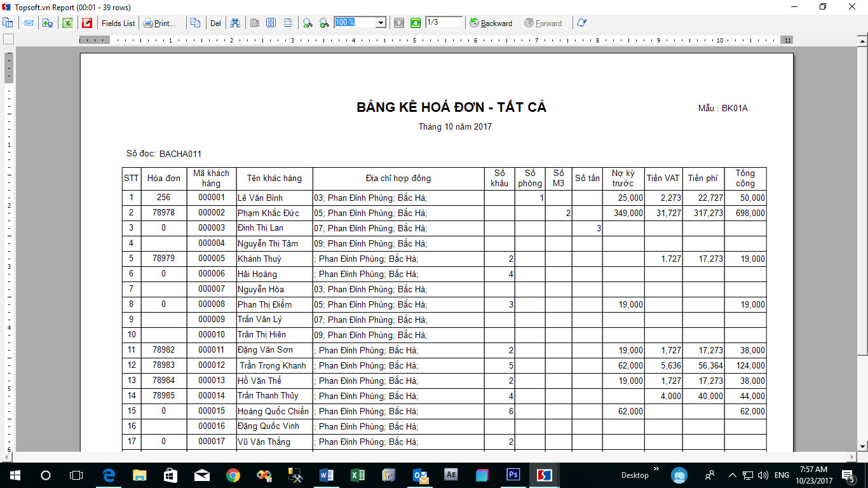Open Task View on the taskbar

pyautogui.click(x=76, y=475)
